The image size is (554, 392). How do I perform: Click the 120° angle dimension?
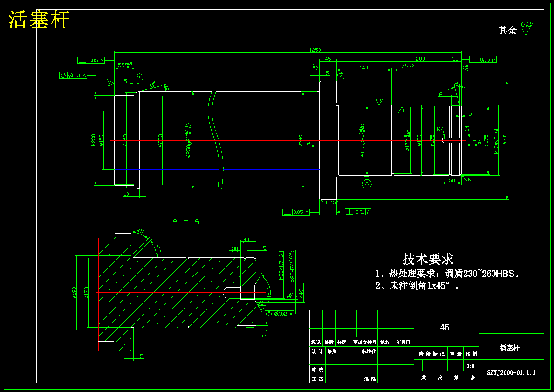268,291
